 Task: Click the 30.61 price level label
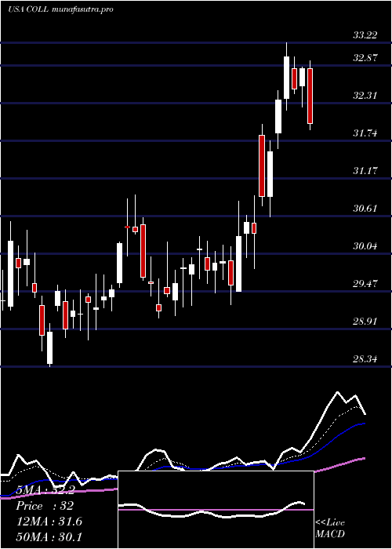point(365,209)
